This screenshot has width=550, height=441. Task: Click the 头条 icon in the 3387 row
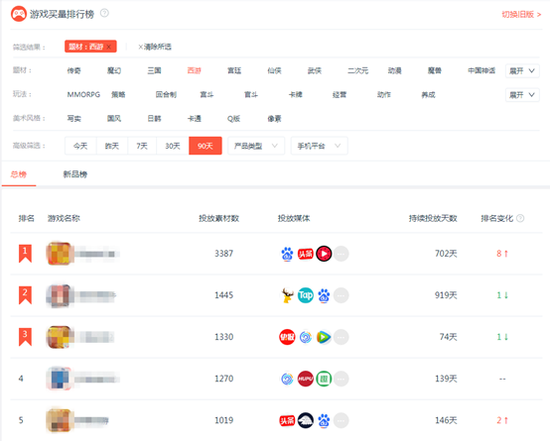[306, 254]
